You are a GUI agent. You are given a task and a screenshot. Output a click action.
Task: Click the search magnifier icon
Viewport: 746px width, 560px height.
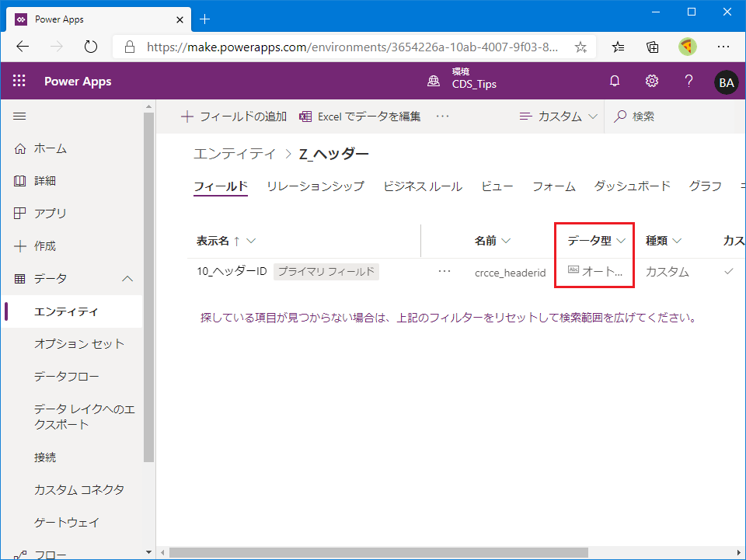pos(620,117)
